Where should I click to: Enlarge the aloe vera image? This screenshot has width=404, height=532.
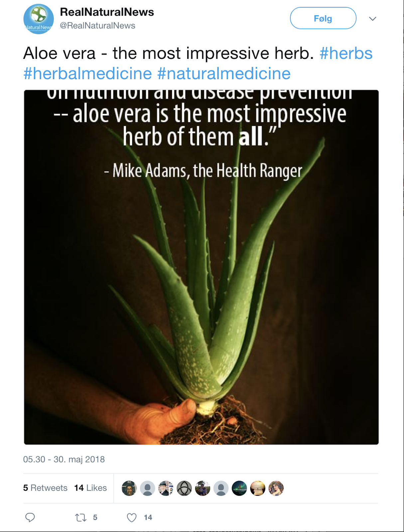click(x=201, y=267)
